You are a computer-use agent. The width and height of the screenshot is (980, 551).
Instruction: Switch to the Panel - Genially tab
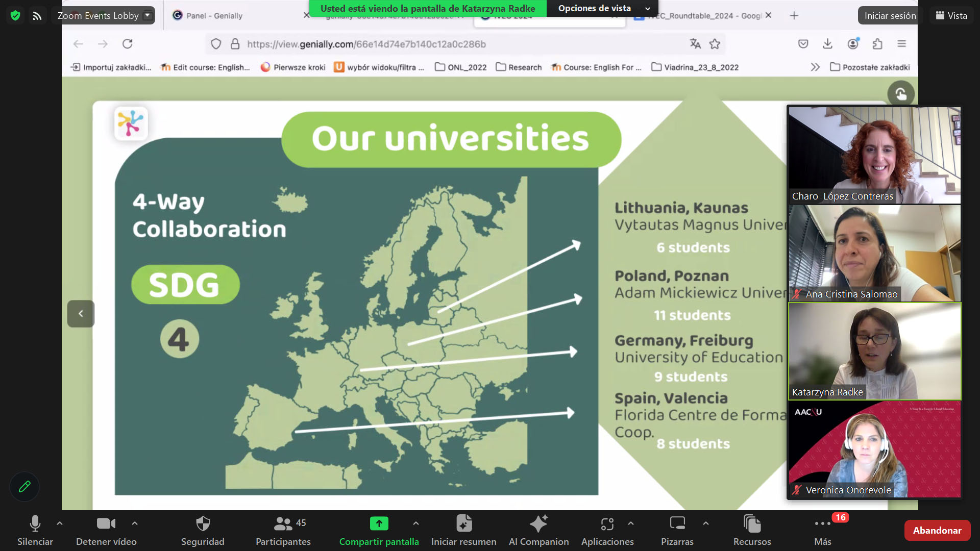pos(214,16)
